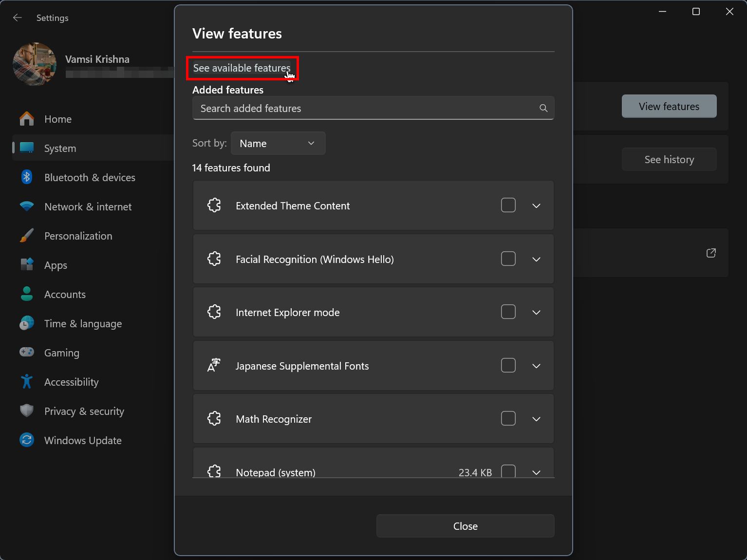Click the Facial Recognition puzzle icon
The width and height of the screenshot is (747, 560).
click(214, 259)
